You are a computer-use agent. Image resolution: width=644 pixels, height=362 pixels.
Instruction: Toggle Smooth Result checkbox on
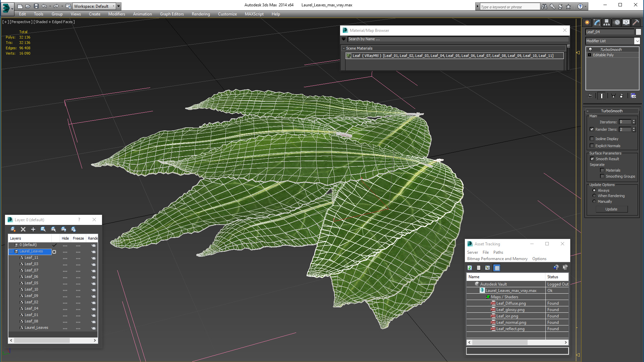(x=592, y=158)
